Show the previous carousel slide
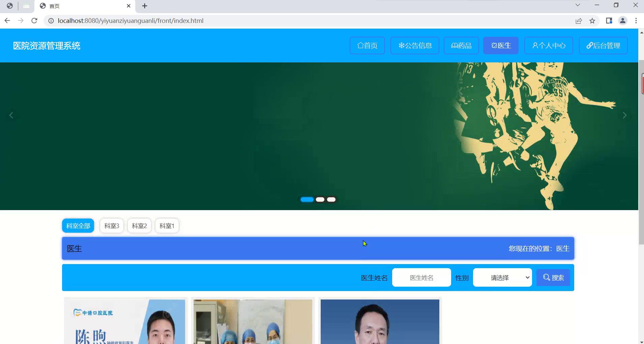This screenshot has width=644, height=344. (x=11, y=115)
